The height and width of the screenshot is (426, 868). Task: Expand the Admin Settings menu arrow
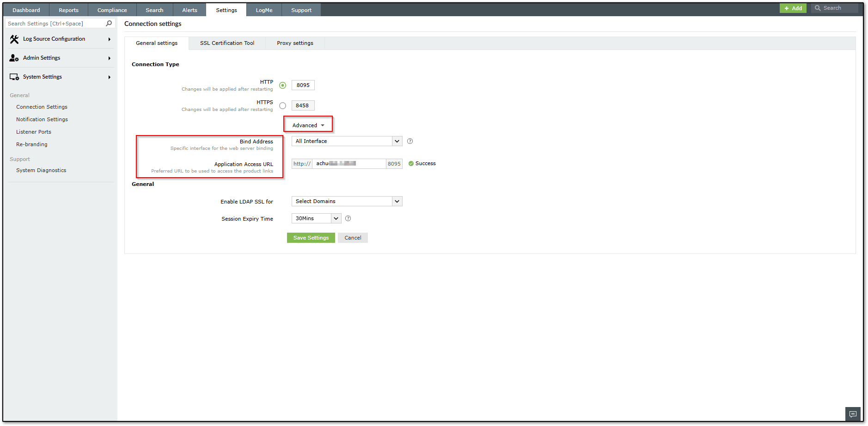pyautogui.click(x=110, y=58)
